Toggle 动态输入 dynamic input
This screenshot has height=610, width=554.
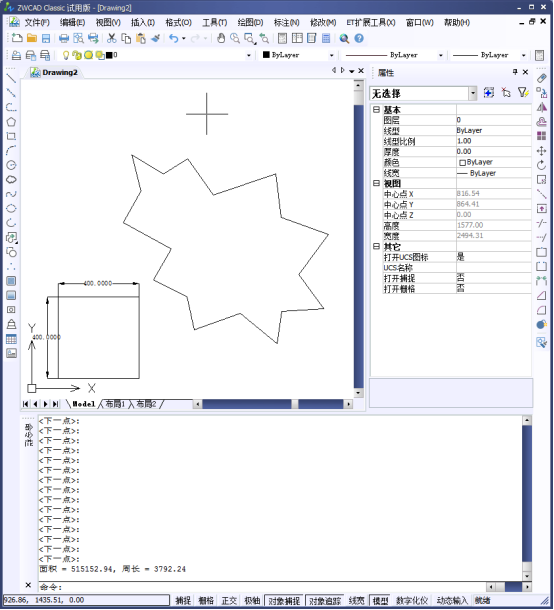point(452,600)
